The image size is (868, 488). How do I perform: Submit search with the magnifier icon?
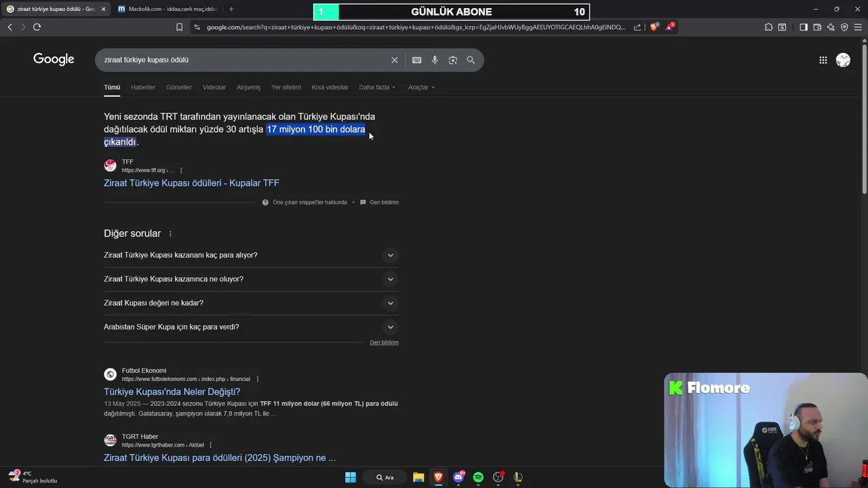tap(471, 60)
